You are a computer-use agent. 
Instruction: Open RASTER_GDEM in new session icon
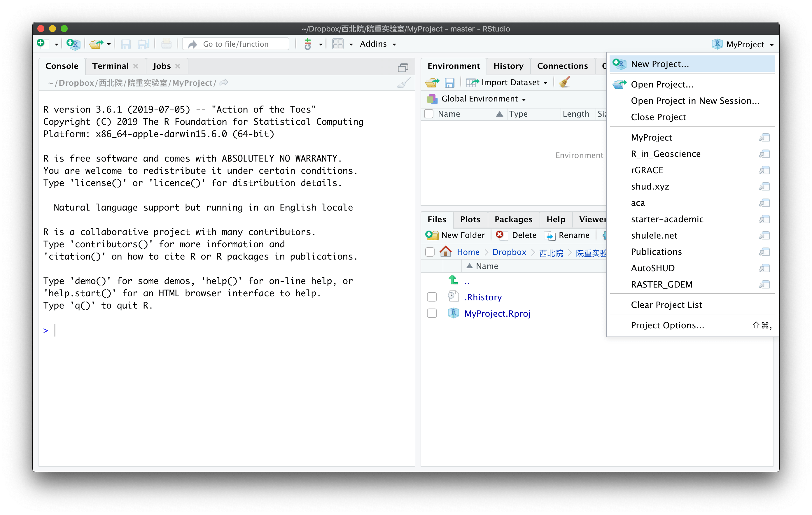pos(764,284)
